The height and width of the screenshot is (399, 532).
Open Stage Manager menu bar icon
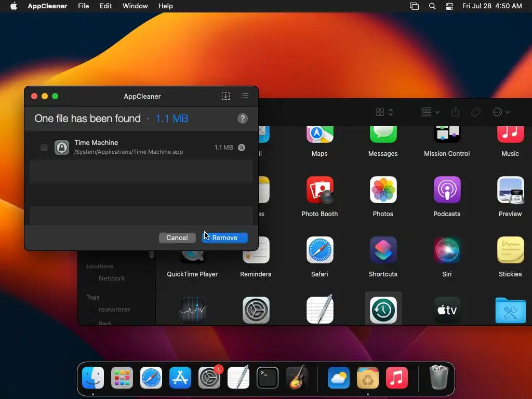414,6
